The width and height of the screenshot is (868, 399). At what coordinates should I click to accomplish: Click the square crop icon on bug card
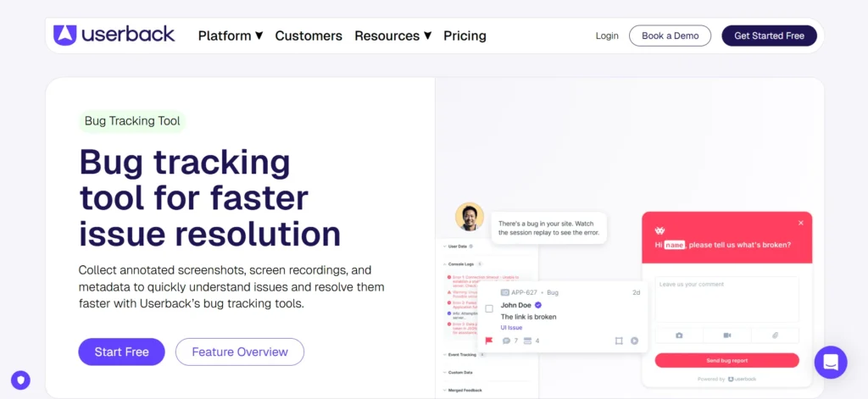[619, 341]
